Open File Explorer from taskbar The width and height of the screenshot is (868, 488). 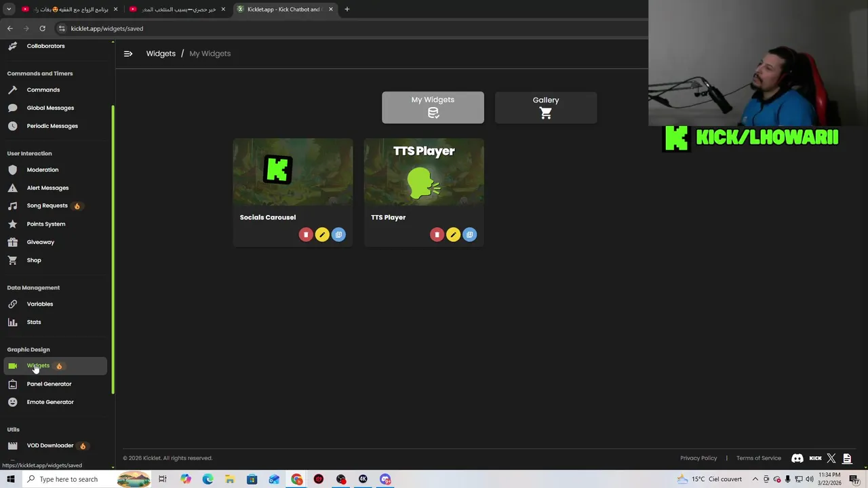(x=230, y=479)
